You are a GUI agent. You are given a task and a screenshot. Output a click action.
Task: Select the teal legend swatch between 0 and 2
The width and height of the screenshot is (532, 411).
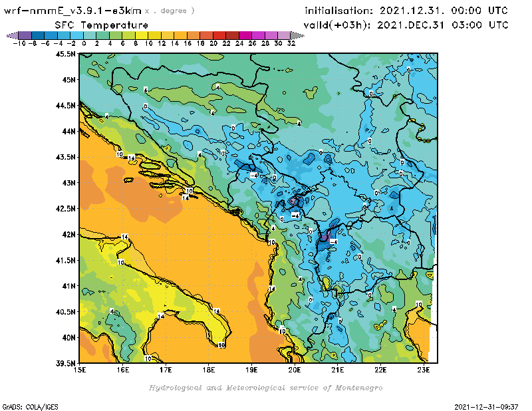(90, 35)
